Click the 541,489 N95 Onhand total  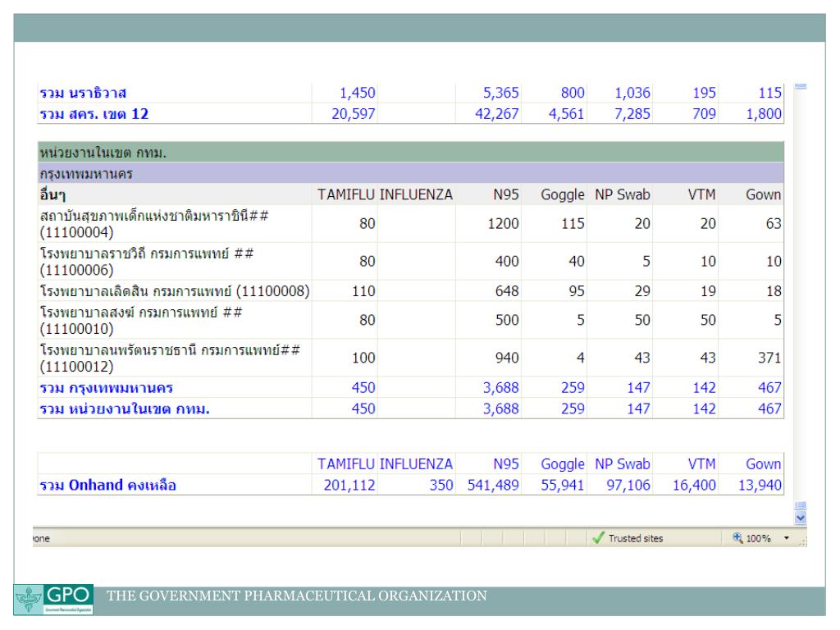pyautogui.click(x=493, y=486)
